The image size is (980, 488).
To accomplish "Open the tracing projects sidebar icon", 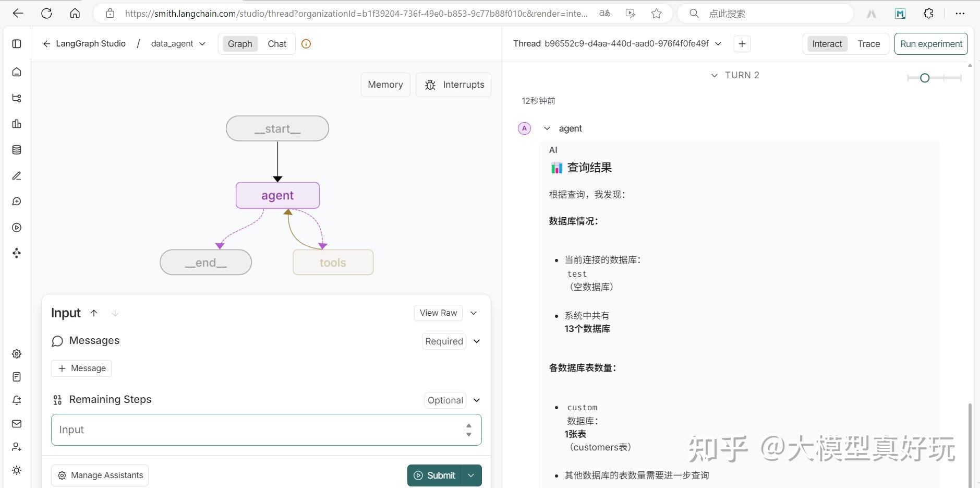I will [16, 98].
